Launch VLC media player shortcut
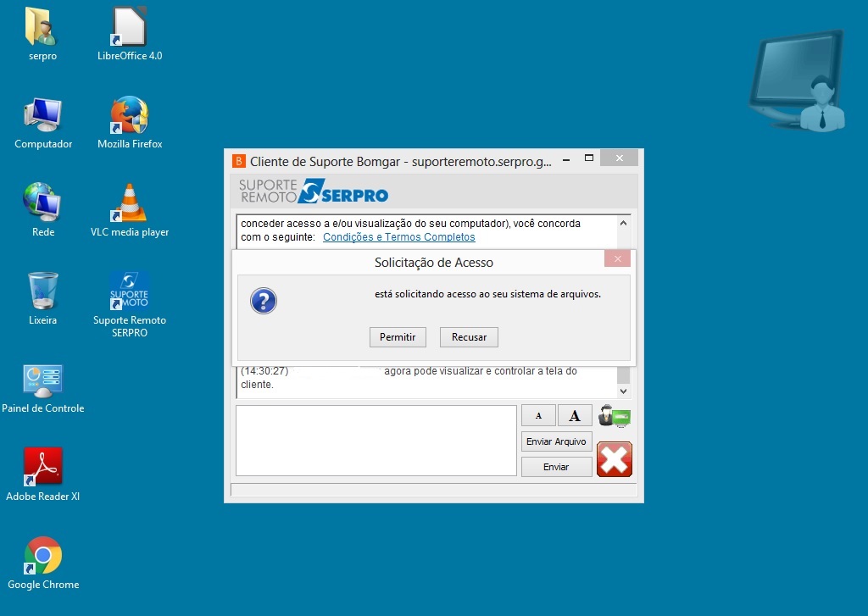The width and height of the screenshot is (868, 616). click(x=130, y=203)
